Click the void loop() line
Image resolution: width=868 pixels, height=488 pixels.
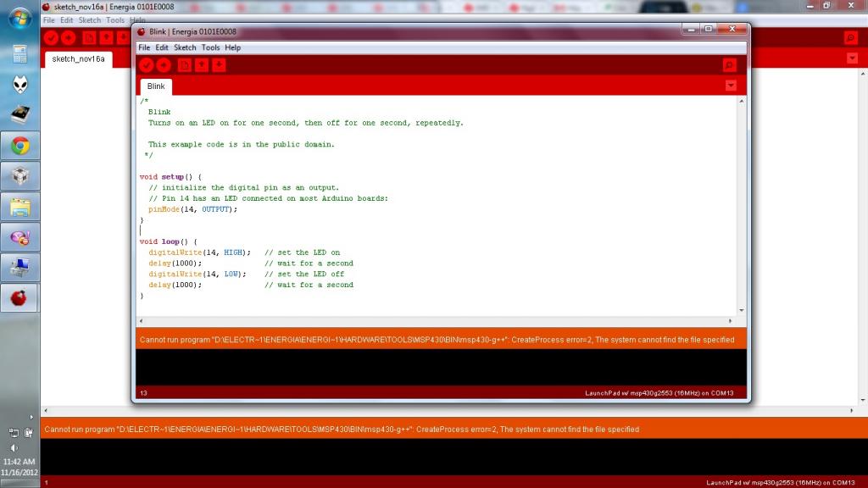(169, 241)
